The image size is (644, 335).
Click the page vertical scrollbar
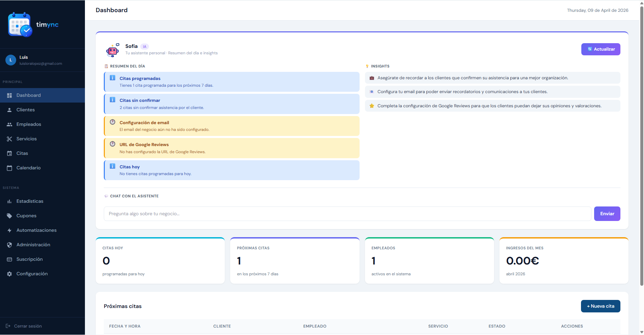pyautogui.click(x=642, y=145)
